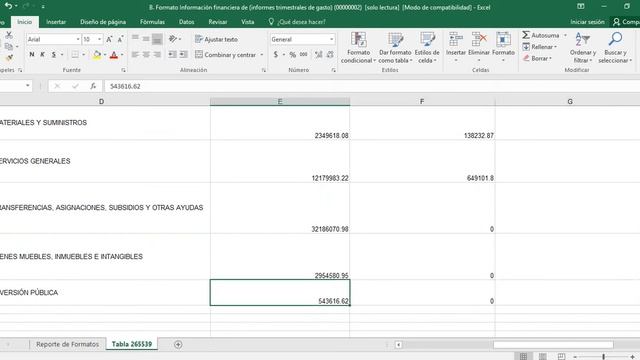Viewport: 640px width, 360px height.
Task: Center cell text horizontally
Action: (x=146, y=54)
